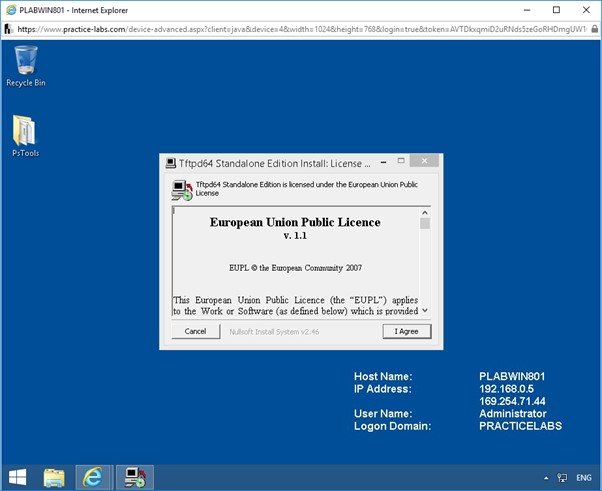Close the Tftpd64 installer dialog

(424, 161)
